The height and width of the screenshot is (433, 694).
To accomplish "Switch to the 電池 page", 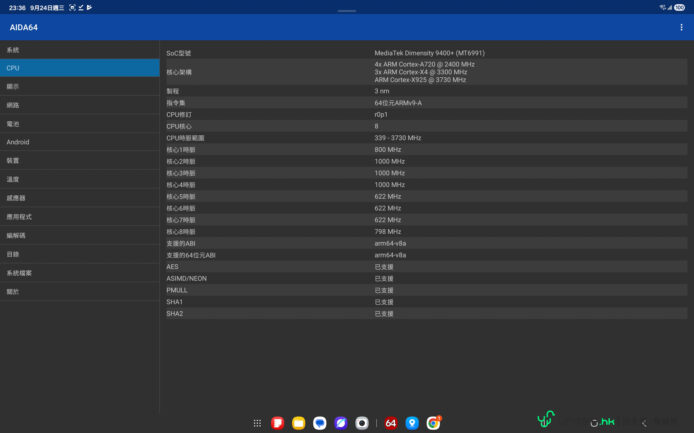I will (x=80, y=124).
